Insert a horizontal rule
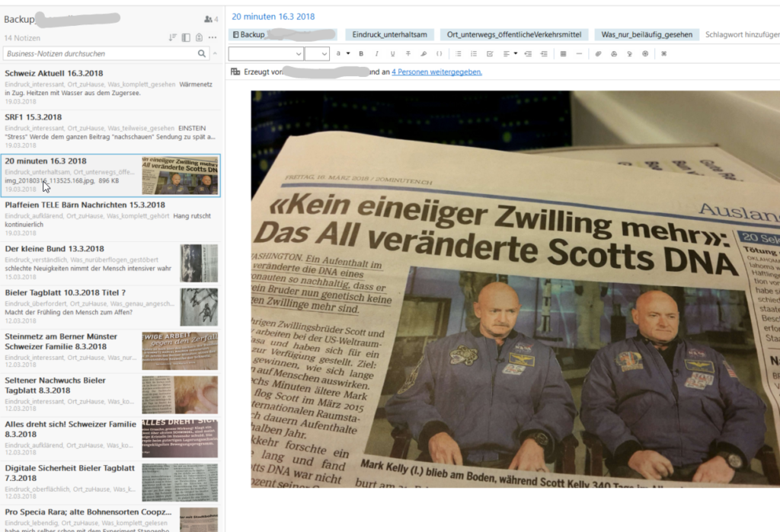 [579, 54]
